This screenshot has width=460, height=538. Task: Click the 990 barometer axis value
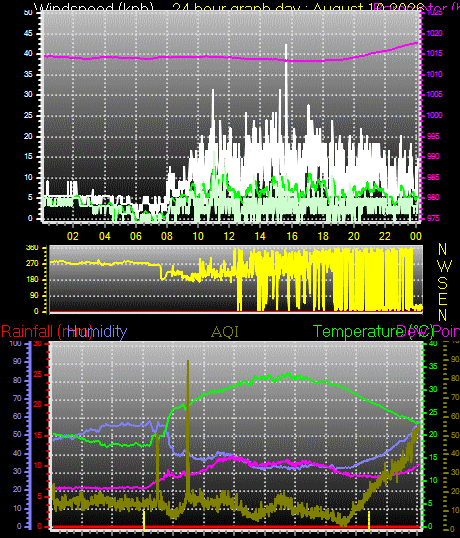pyautogui.click(x=433, y=156)
